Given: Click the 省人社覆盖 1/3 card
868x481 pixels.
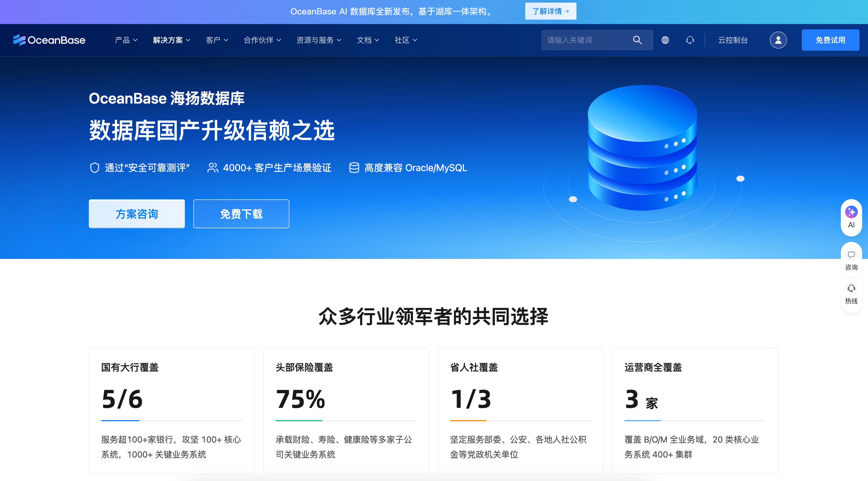Looking at the screenshot, I should point(521,411).
